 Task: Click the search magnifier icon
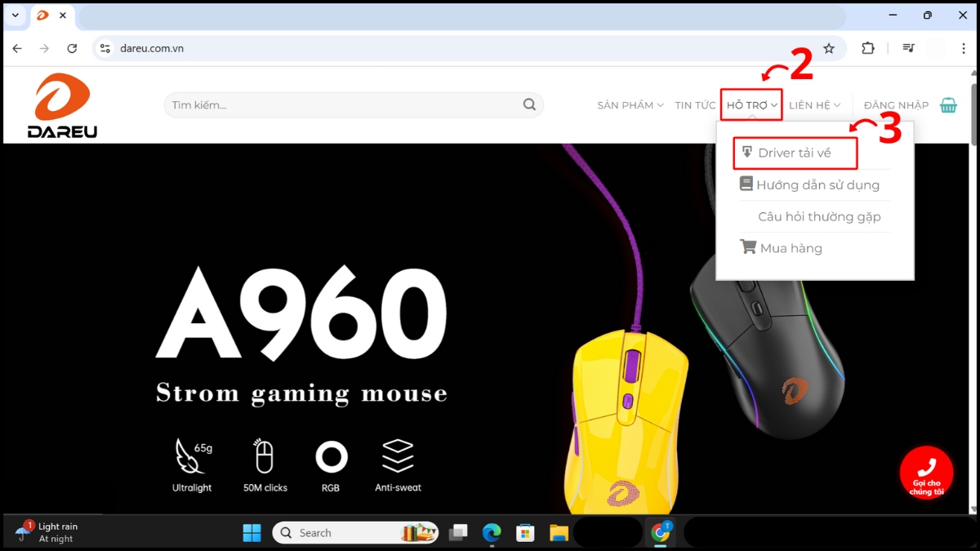click(x=529, y=104)
